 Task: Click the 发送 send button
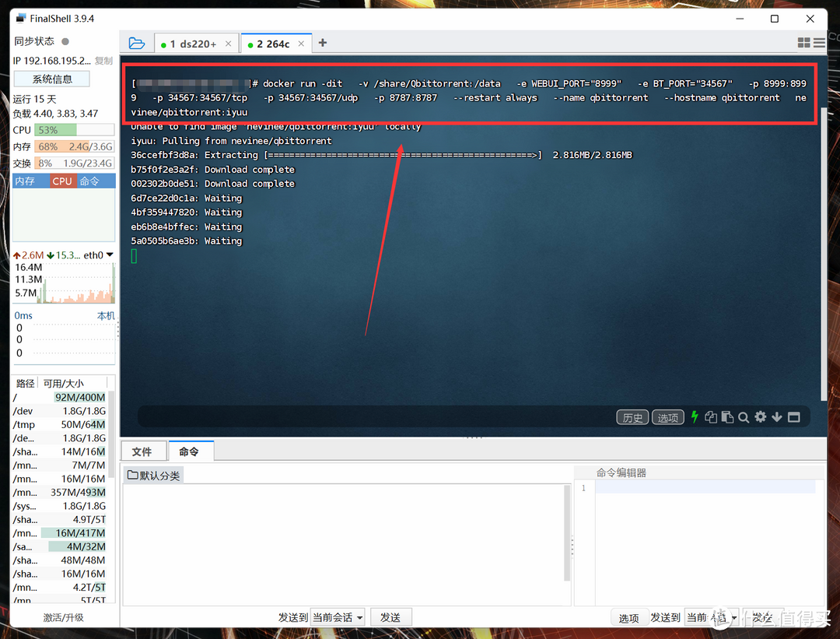click(390, 617)
